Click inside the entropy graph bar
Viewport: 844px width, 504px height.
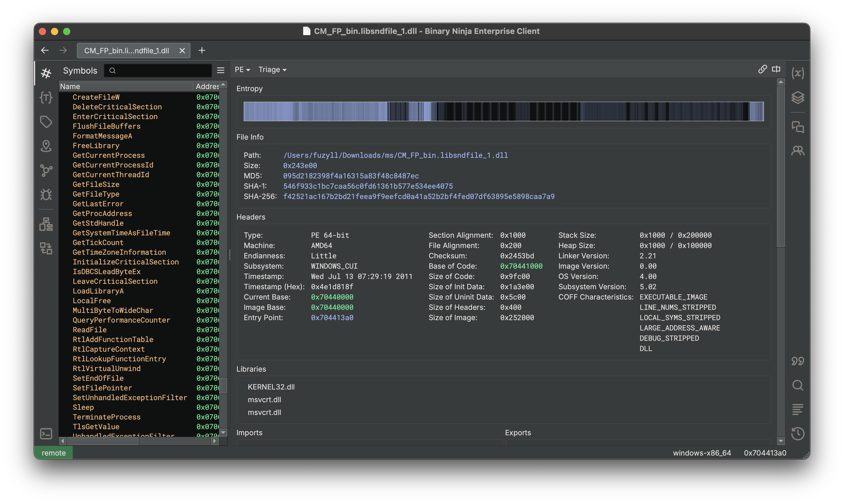click(504, 111)
